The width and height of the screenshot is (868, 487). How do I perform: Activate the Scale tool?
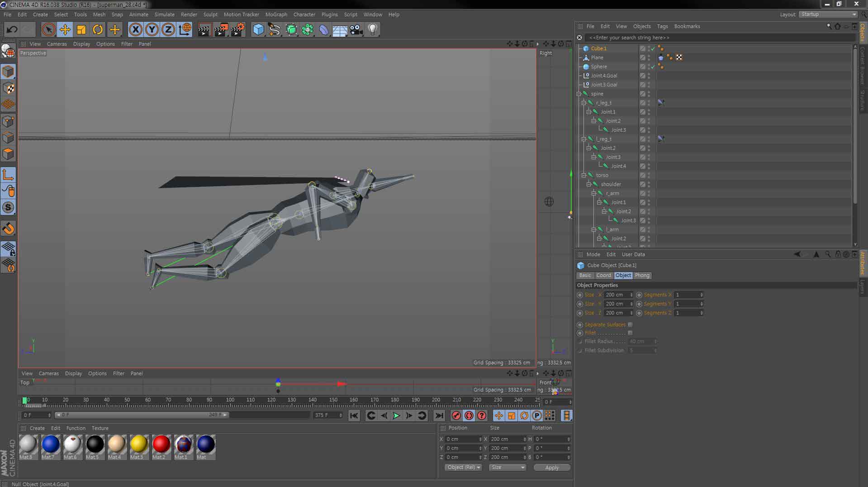coord(81,30)
